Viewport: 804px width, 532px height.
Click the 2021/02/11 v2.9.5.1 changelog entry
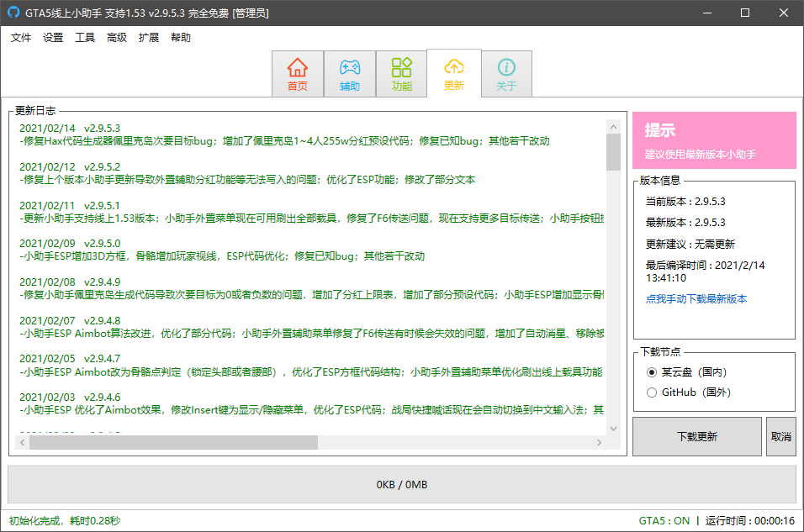pyautogui.click(x=312, y=212)
